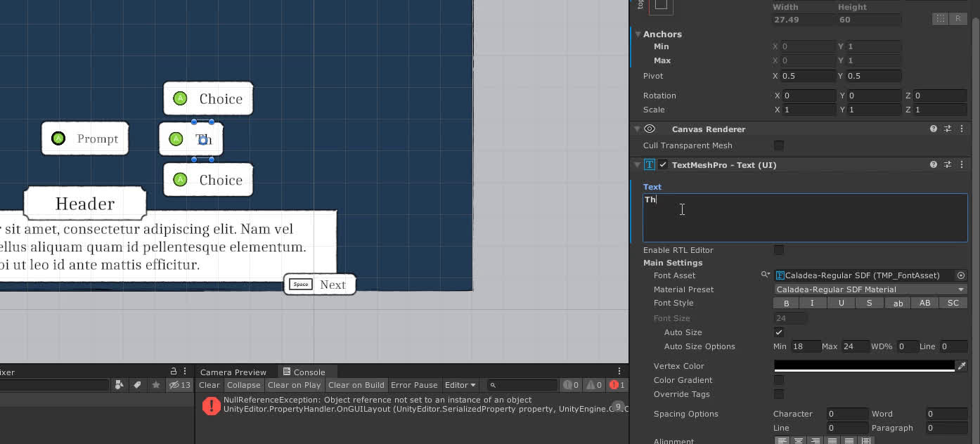Open Font Asset object picker circle
Viewport: 980px width, 444px height.
click(x=961, y=275)
